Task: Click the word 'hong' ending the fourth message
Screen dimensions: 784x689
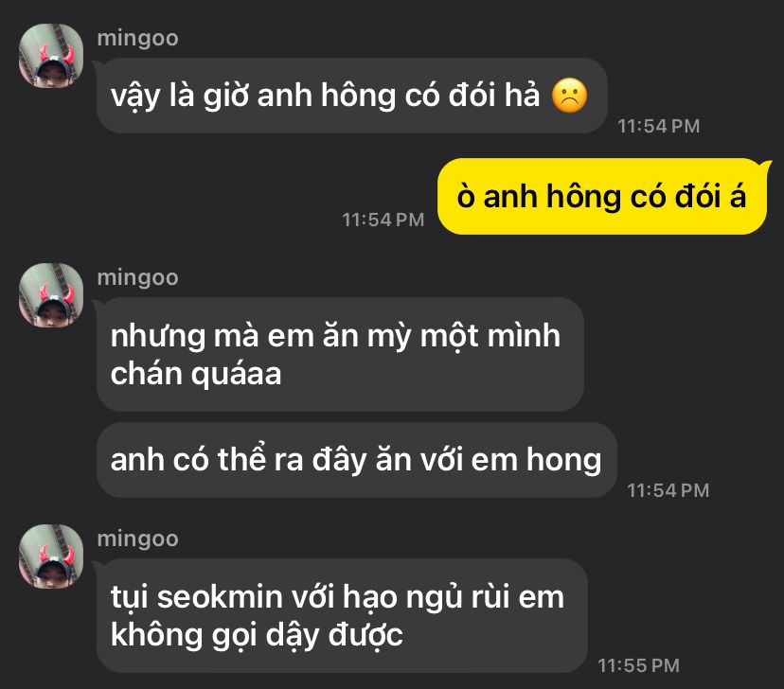Action: (x=563, y=460)
